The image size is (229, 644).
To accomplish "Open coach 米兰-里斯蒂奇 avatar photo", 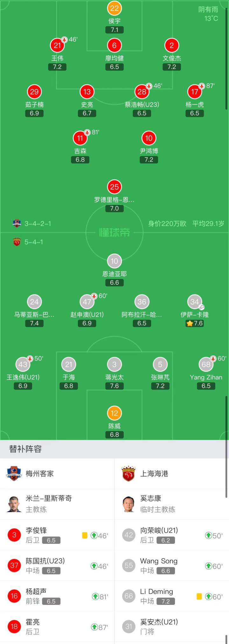I will point(14,504).
